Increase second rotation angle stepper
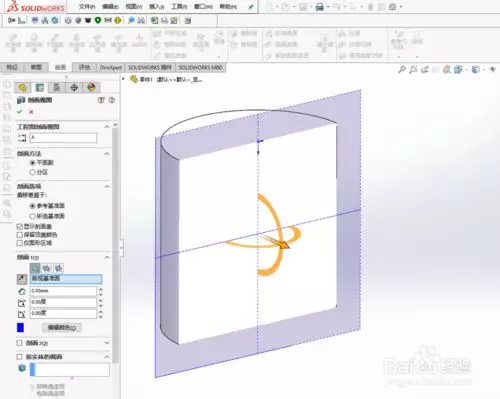 101,311
